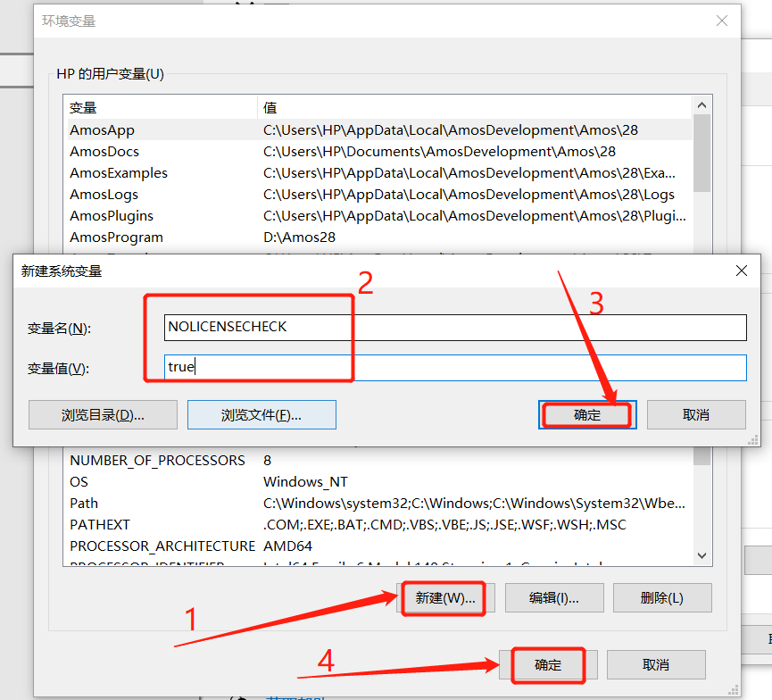
Task: Click 浏览文件(F)... button
Action: (x=261, y=415)
